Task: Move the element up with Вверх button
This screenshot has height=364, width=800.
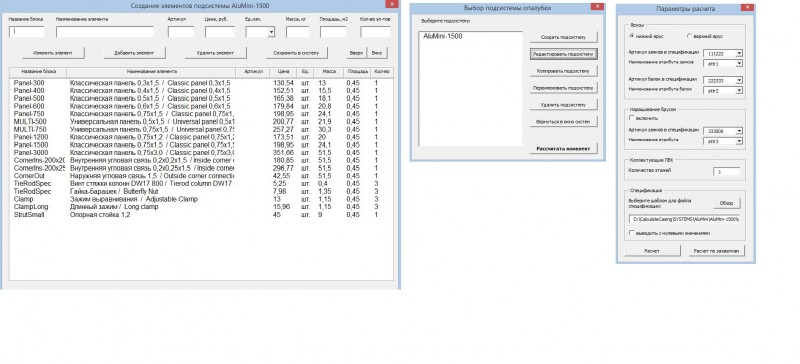Action: (357, 53)
